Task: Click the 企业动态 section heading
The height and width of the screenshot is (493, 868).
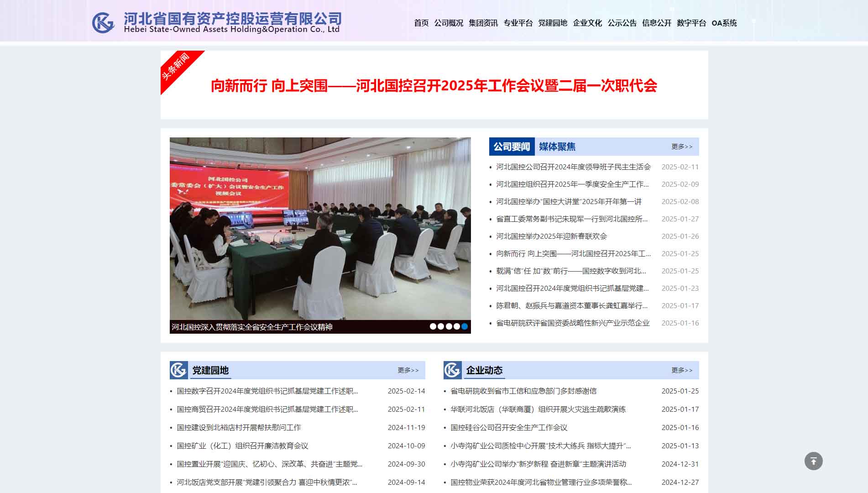Action: (484, 370)
